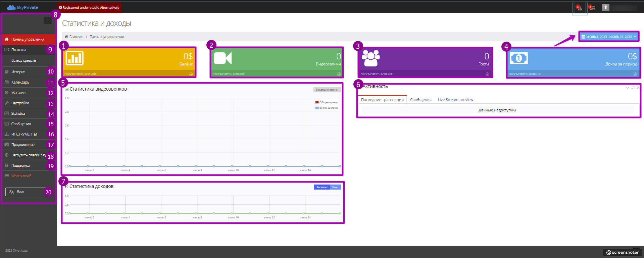
Task: Toggle the Send income filter
Action: [335, 187]
